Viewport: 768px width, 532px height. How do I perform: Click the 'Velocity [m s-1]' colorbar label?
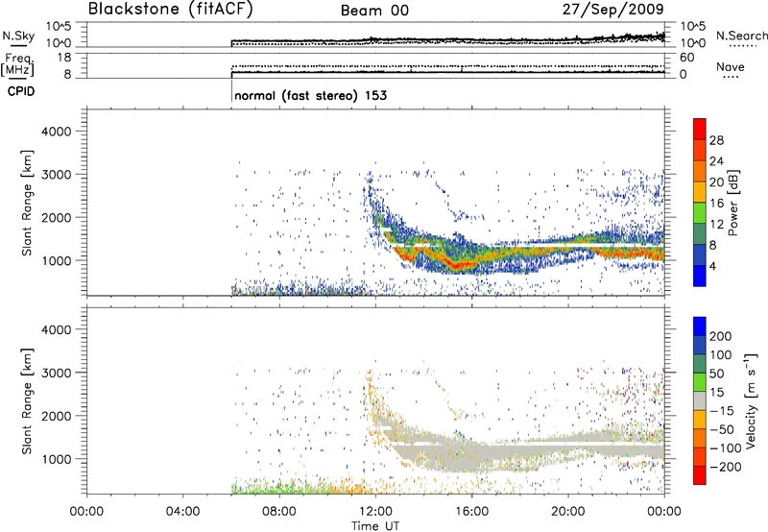(x=751, y=400)
